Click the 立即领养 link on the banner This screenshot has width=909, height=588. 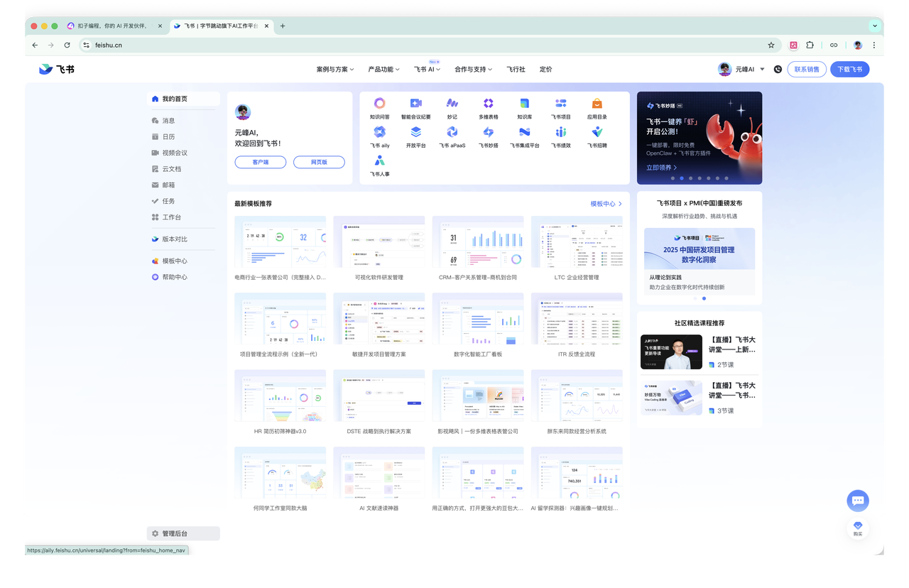tap(661, 168)
